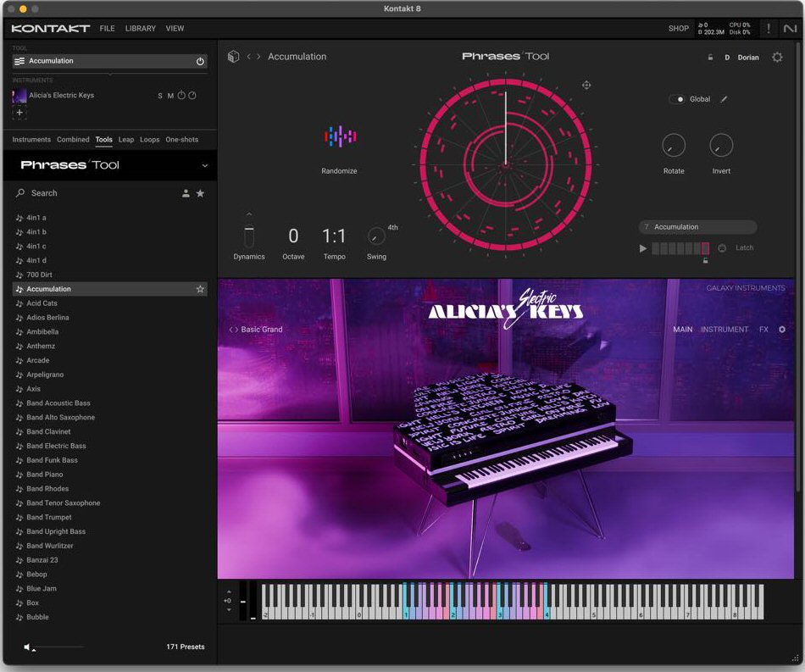Screen dimensions: 805x672
Task: Open the root key D selector
Action: (727, 58)
